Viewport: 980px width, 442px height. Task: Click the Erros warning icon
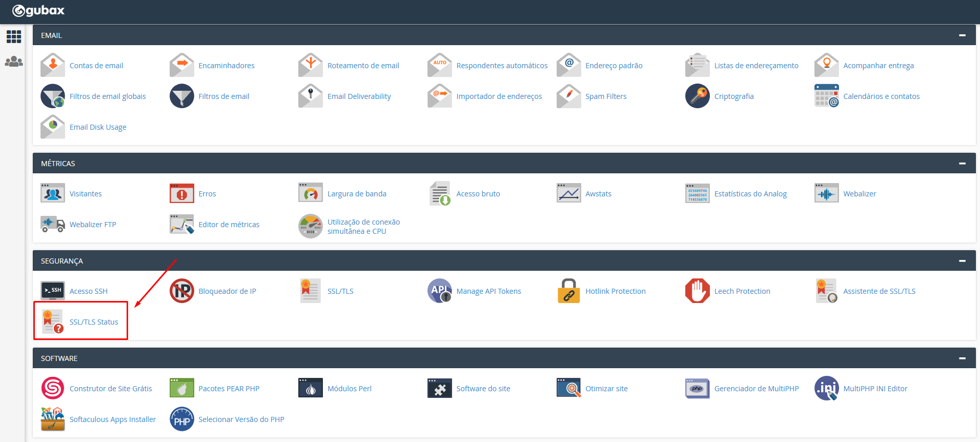[181, 193]
